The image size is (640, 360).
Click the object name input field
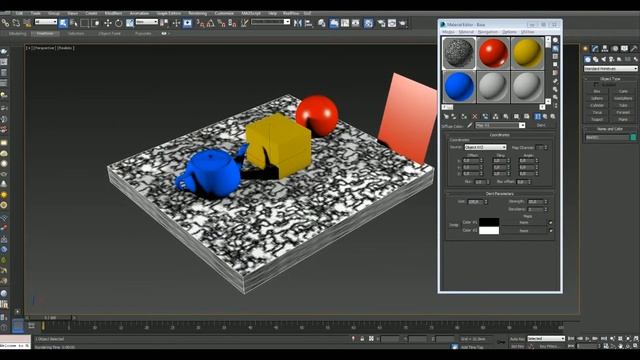click(607, 138)
